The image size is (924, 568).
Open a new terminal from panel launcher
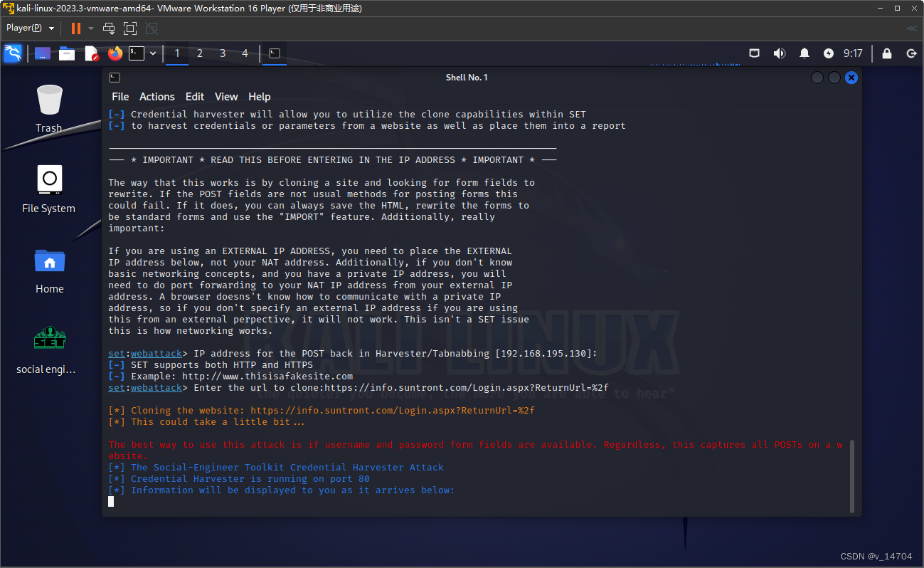click(136, 53)
